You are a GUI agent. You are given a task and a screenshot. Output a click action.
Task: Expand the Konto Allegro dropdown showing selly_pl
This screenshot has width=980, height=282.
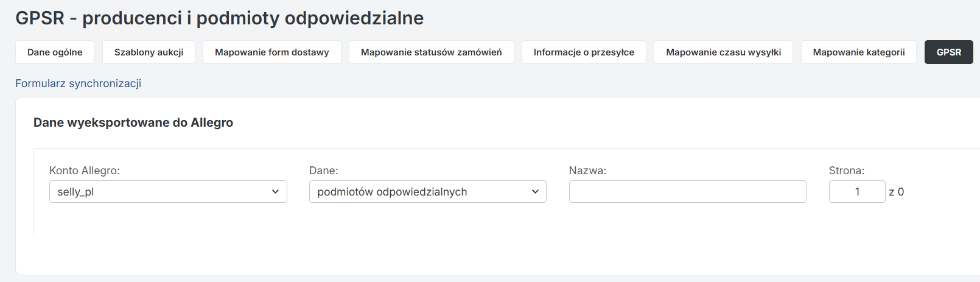(x=167, y=192)
